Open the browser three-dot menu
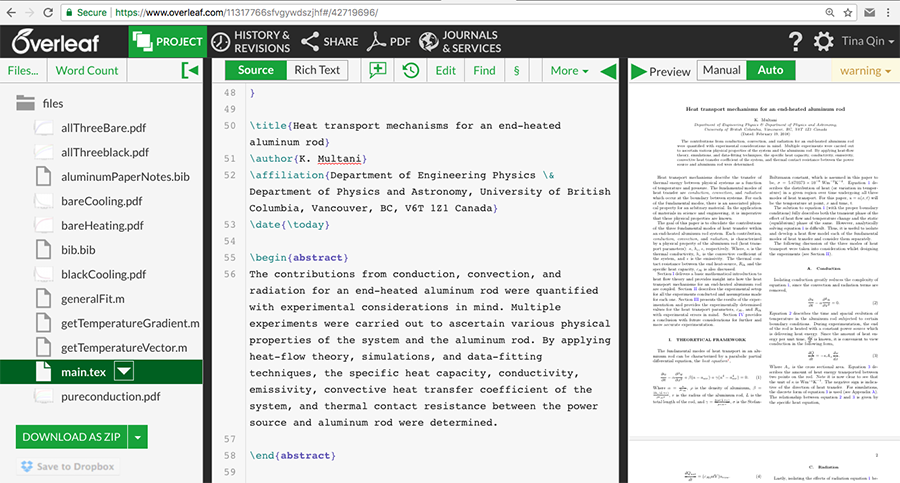Image resolution: width=900 pixels, height=483 pixels. click(x=888, y=12)
